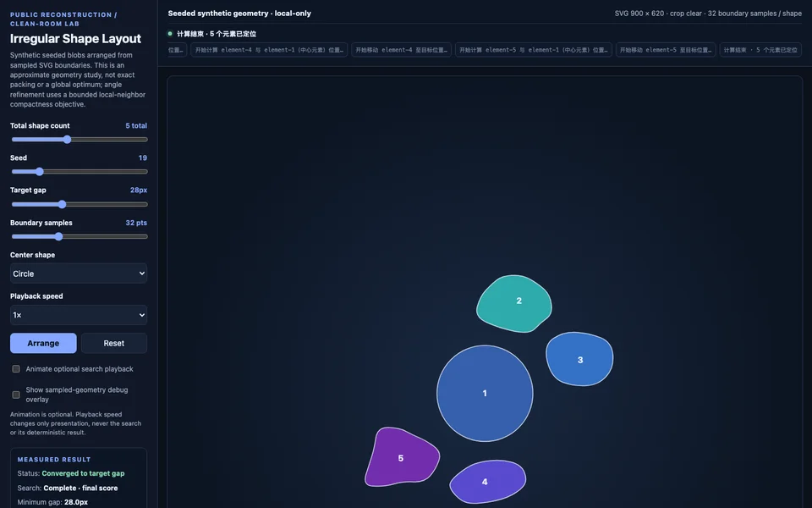Select the purple blob shape labeled 5

click(402, 457)
